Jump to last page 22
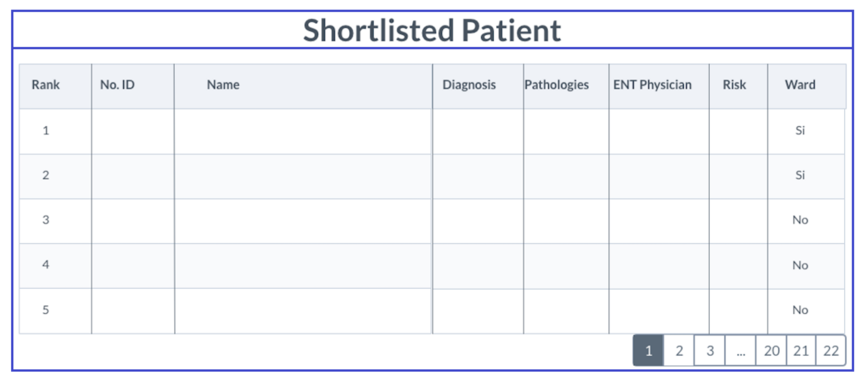Image resolution: width=868 pixels, height=381 pixels. (x=831, y=351)
